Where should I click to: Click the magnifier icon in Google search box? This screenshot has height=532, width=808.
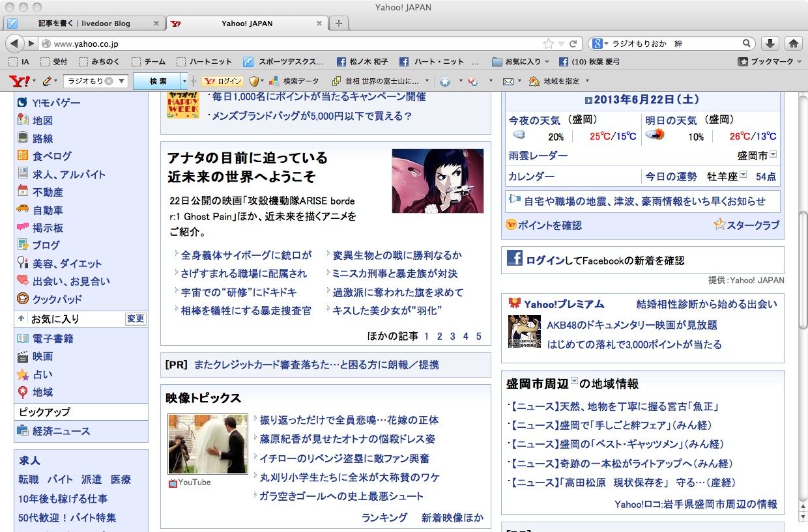point(747,44)
